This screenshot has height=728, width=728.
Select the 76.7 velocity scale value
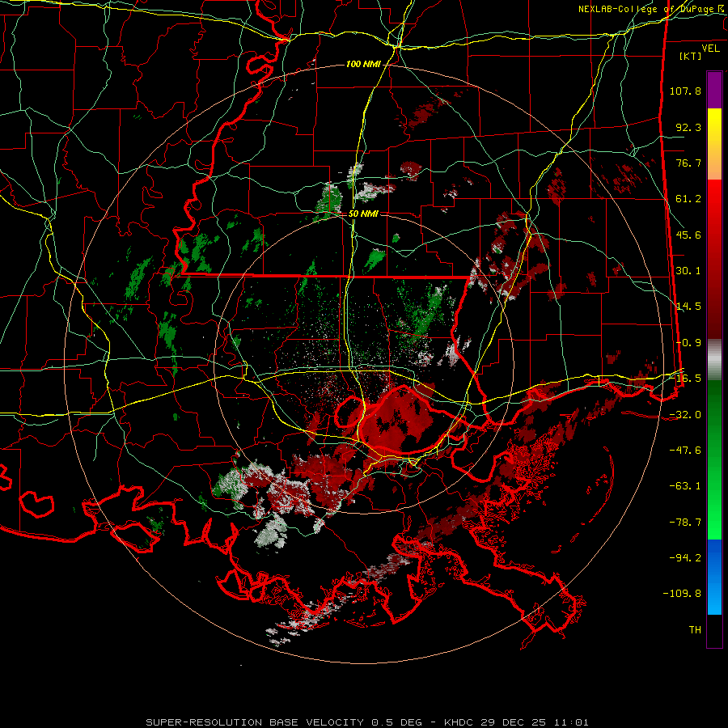pos(688,163)
